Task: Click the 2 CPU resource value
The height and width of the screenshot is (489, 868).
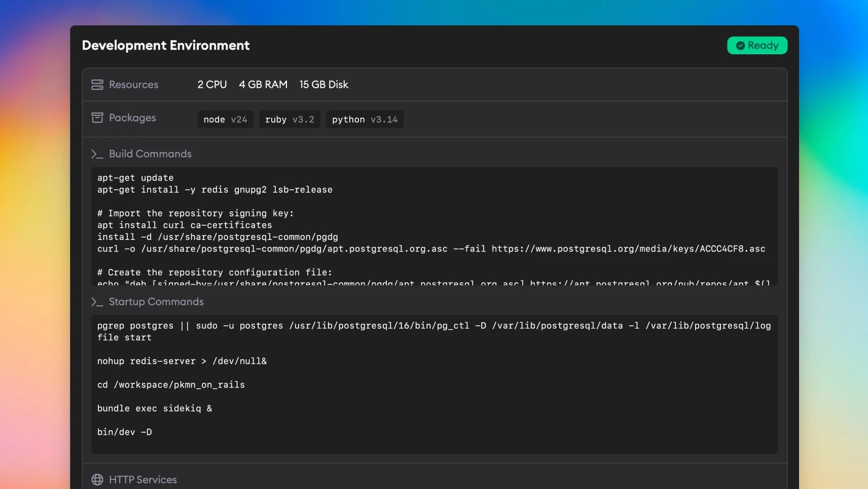Action: pos(212,84)
